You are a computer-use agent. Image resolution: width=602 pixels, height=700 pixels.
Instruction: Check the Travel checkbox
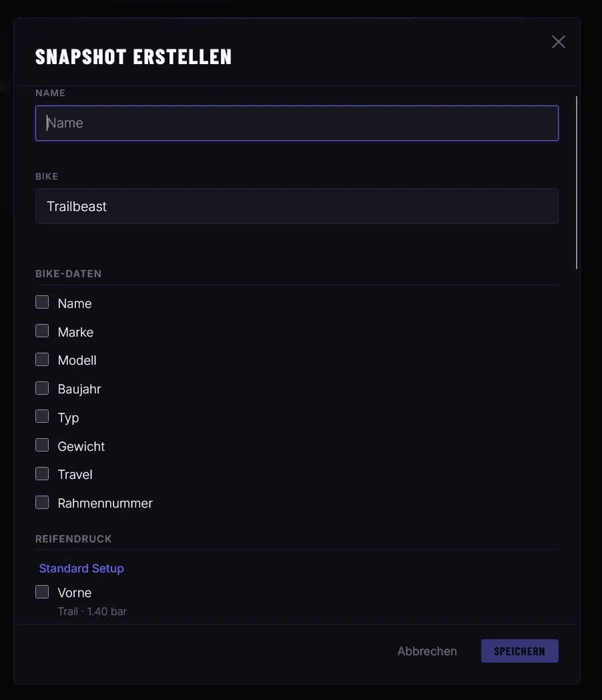42,474
